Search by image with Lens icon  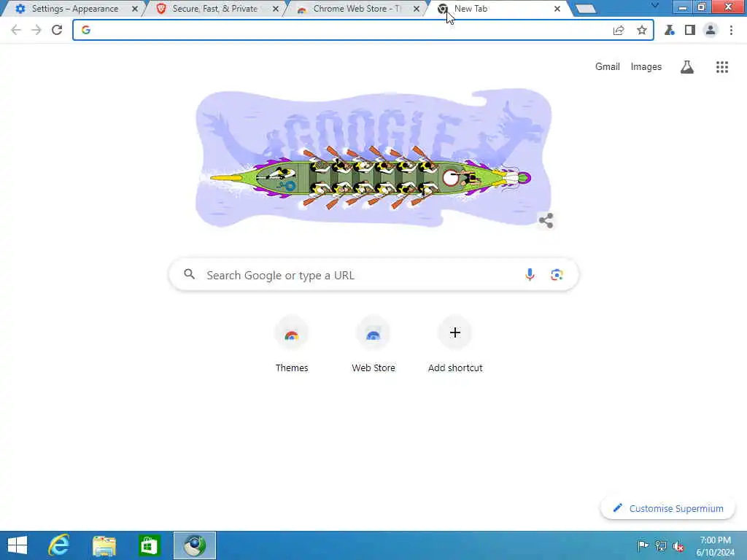pyautogui.click(x=557, y=275)
